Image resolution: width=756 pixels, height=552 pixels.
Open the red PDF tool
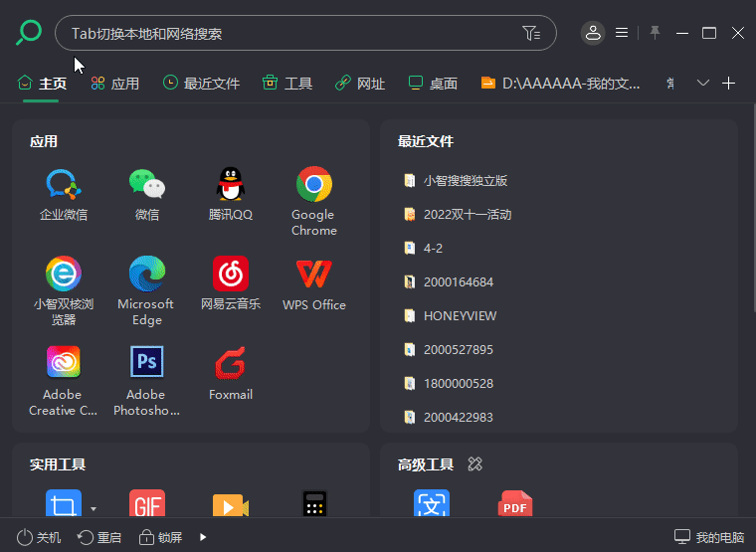515,503
